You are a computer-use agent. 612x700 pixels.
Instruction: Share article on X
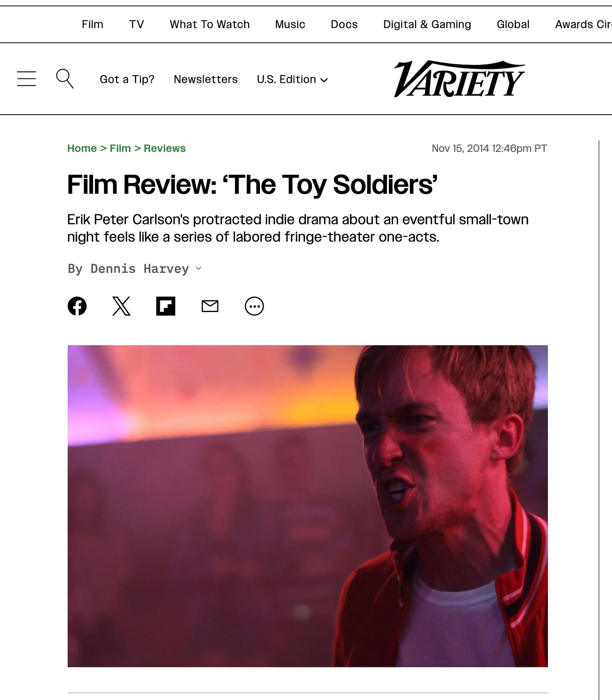coord(121,306)
